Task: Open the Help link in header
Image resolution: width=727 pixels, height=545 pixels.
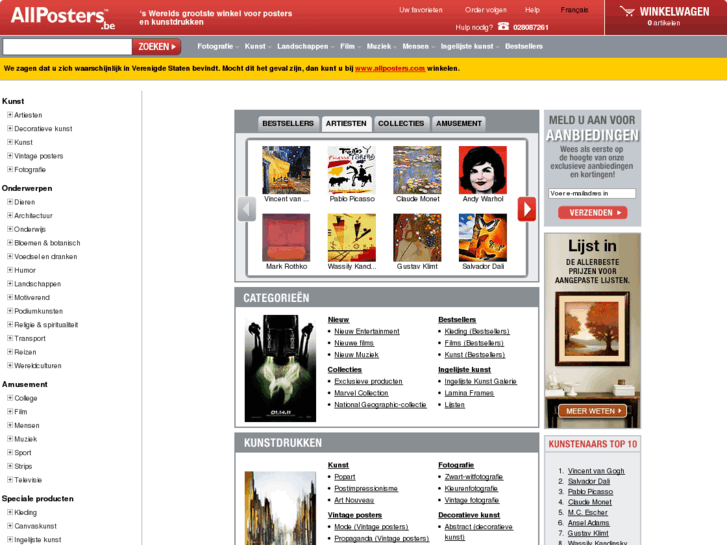Action: pyautogui.click(x=532, y=10)
